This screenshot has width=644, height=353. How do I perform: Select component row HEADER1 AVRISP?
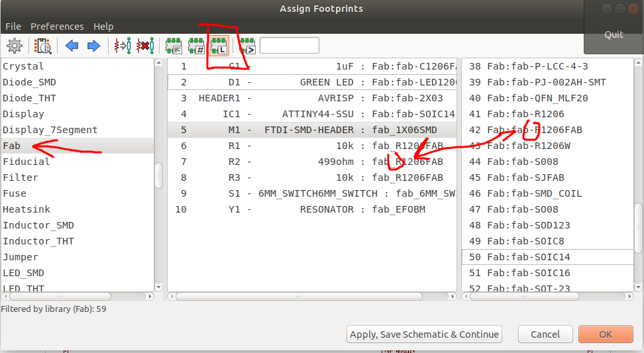pyautogui.click(x=312, y=98)
